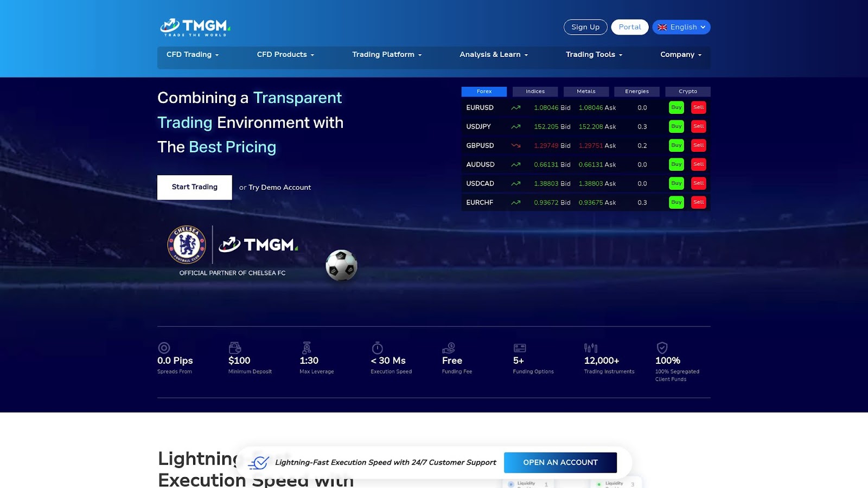Click the TMGM logo beside Chelsea crest
868x488 pixels.
(258, 245)
